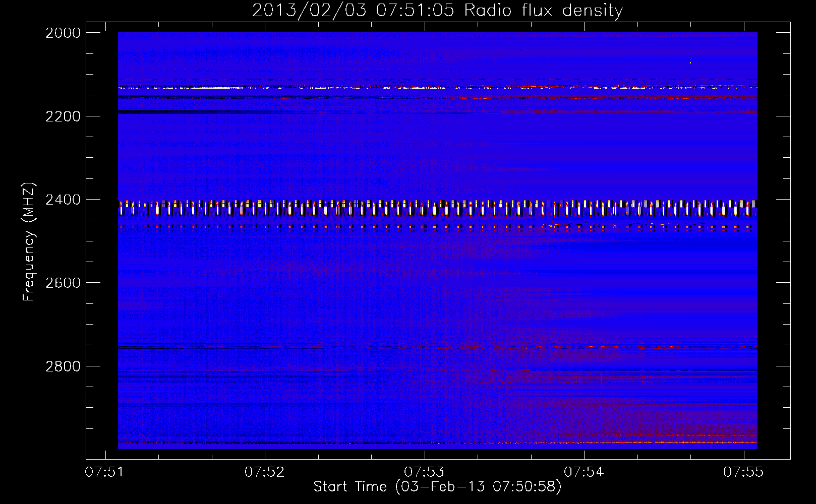Screen dimensions: 816x504
Task: Click the 07:51 time tick label
Action: point(105,472)
